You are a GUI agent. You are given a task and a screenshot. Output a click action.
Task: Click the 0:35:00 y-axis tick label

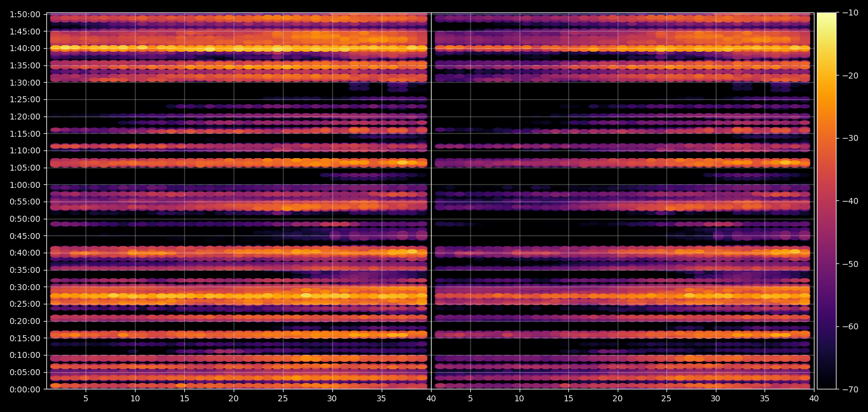pyautogui.click(x=25, y=270)
